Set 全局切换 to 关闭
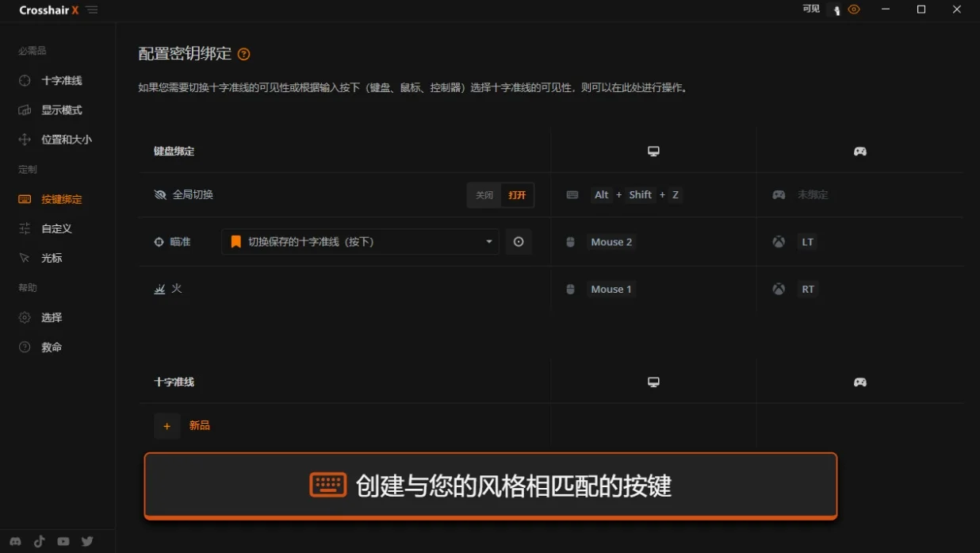The width and height of the screenshot is (980, 553). point(484,195)
